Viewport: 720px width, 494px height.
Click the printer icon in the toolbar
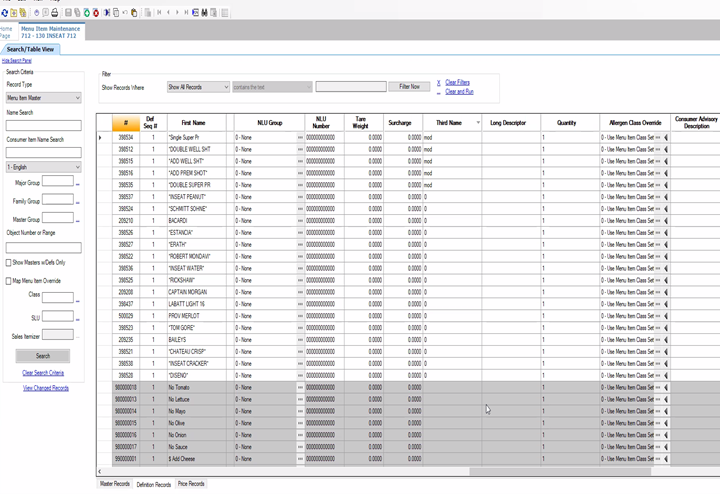[x=55, y=13]
